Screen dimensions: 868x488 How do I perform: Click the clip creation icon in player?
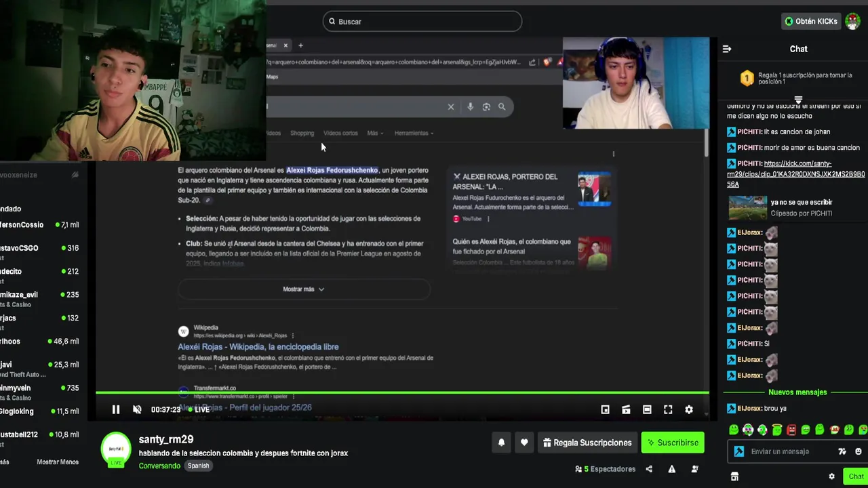(x=626, y=409)
